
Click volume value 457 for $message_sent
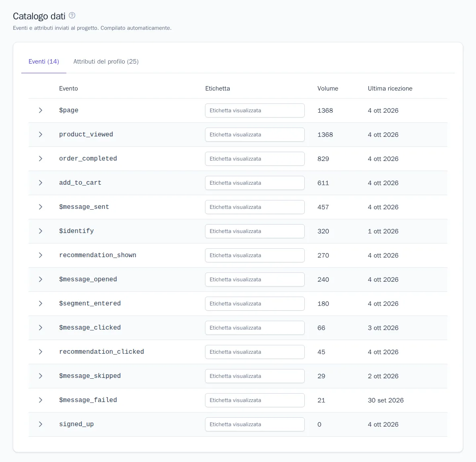point(323,207)
